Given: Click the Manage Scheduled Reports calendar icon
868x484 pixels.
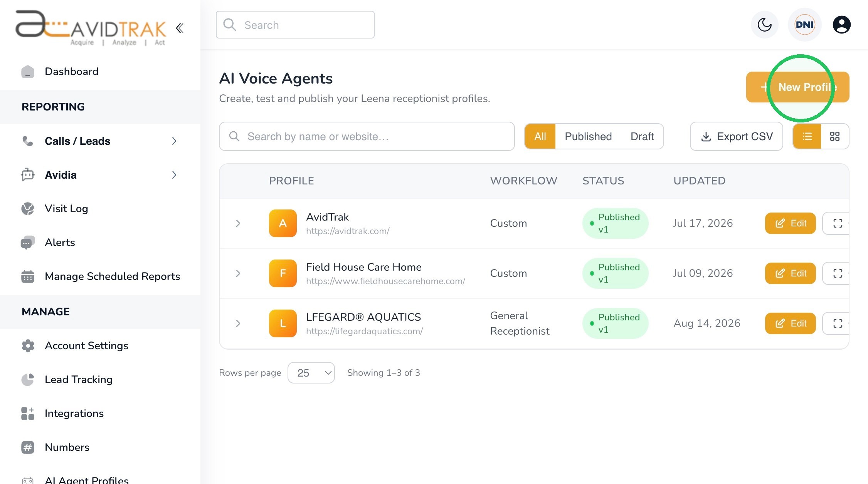Looking at the screenshot, I should pos(28,276).
